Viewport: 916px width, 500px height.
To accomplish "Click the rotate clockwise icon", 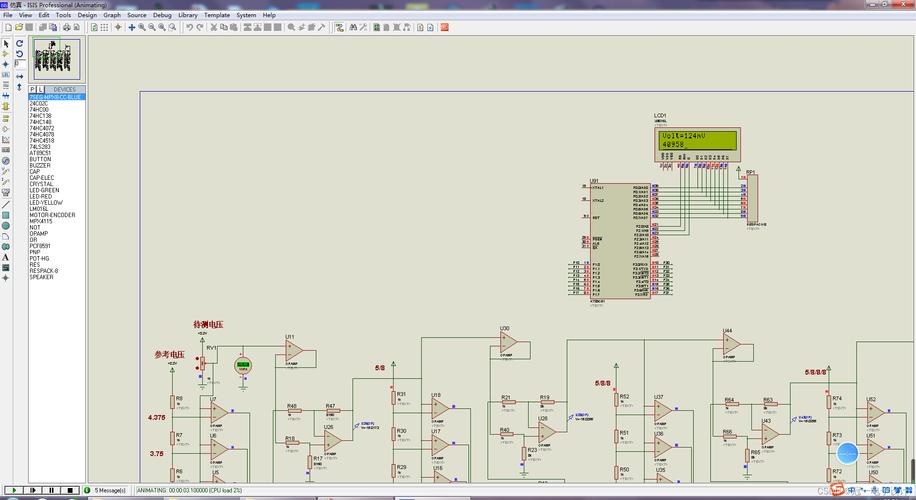I will coord(20,44).
